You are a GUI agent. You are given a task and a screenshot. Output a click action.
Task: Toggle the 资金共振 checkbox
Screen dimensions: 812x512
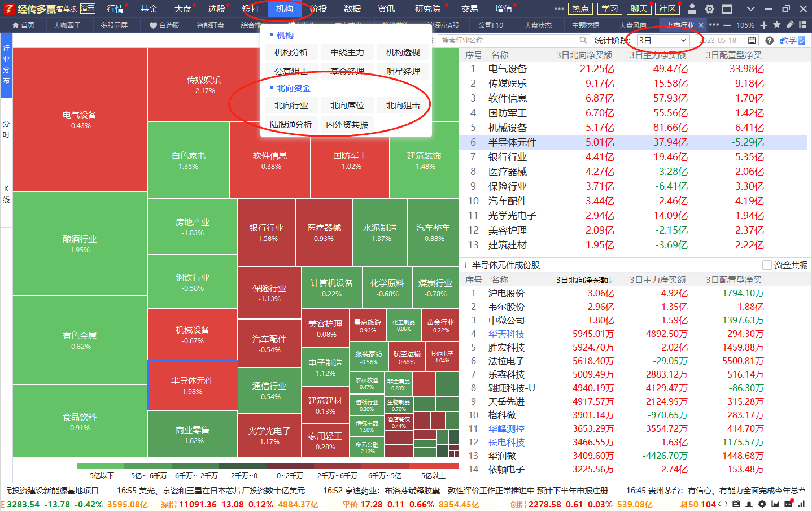767,265
